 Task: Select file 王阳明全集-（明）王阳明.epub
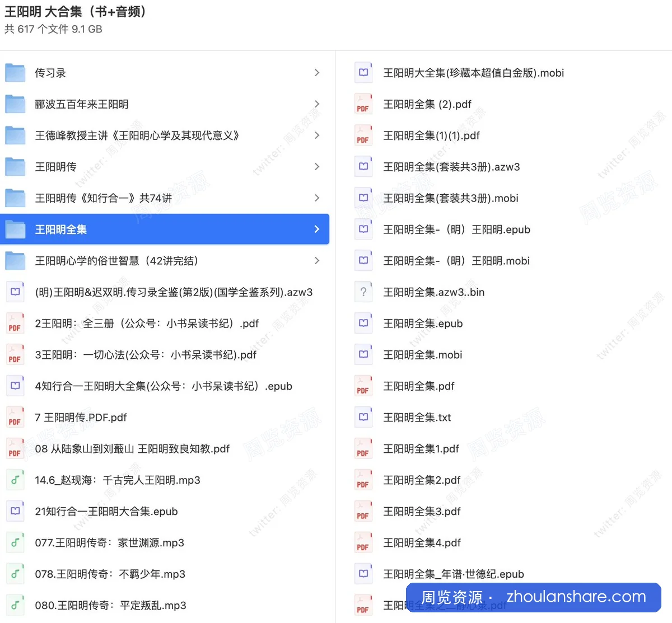pyautogui.click(x=457, y=229)
